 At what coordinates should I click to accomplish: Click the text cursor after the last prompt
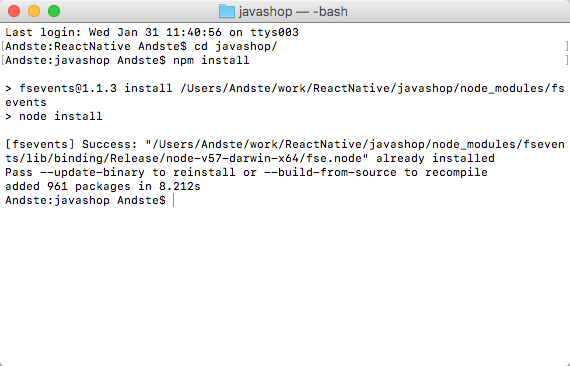point(173,200)
